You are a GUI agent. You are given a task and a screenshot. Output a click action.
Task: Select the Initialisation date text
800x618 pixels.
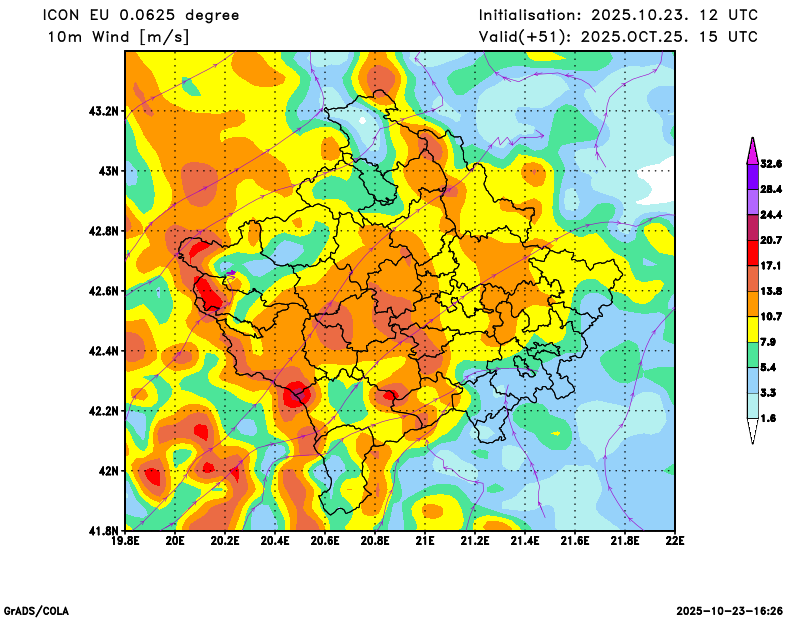point(618,15)
